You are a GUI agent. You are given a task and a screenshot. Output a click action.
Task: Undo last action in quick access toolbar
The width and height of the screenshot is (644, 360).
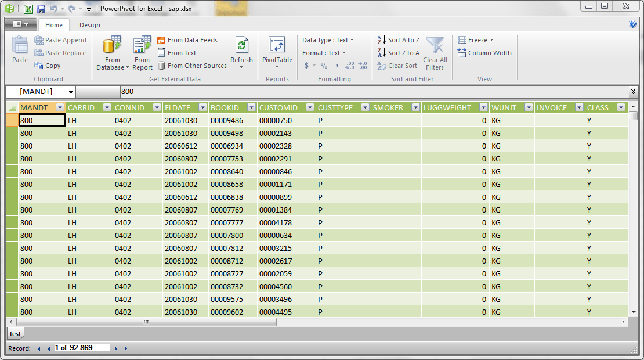[x=53, y=9]
